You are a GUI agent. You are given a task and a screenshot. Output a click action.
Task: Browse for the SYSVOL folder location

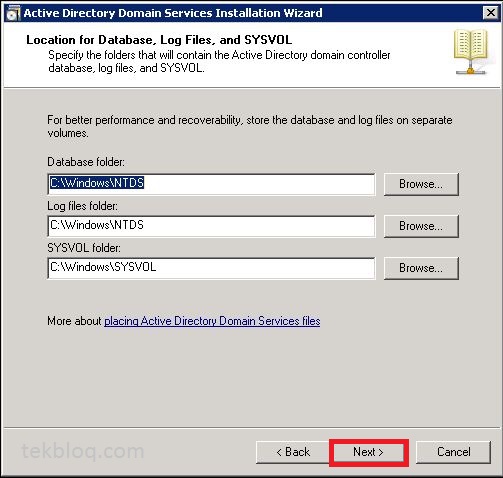pos(421,268)
